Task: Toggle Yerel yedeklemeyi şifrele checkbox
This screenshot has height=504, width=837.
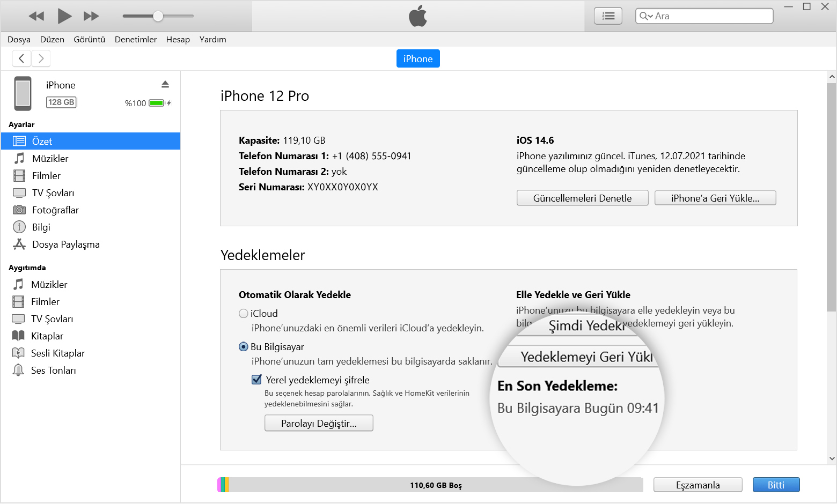Action: (257, 380)
